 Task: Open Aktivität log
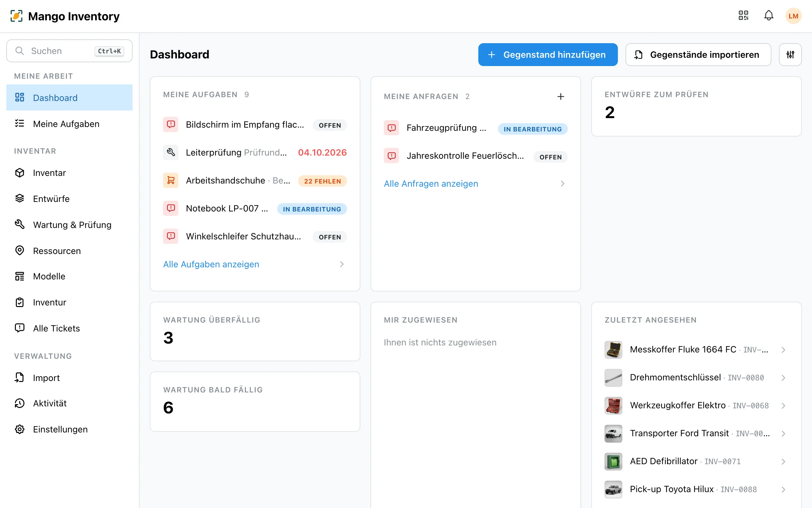69,403
